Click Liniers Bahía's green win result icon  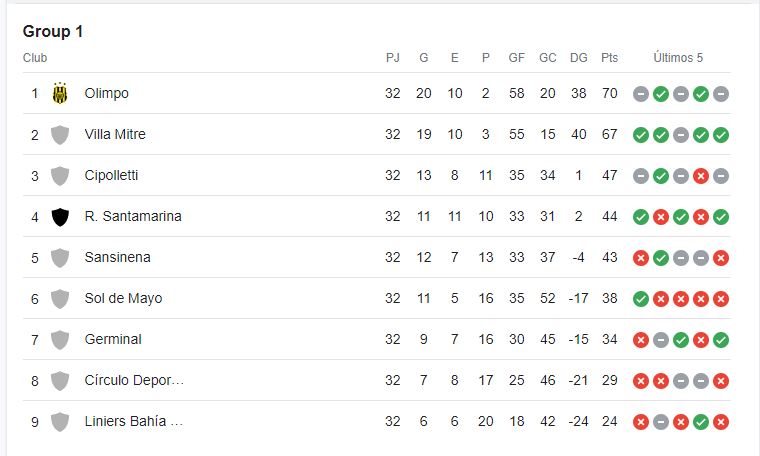click(701, 422)
